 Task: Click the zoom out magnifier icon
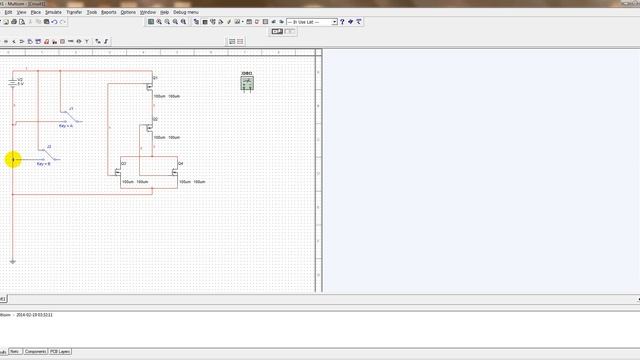click(x=167, y=22)
